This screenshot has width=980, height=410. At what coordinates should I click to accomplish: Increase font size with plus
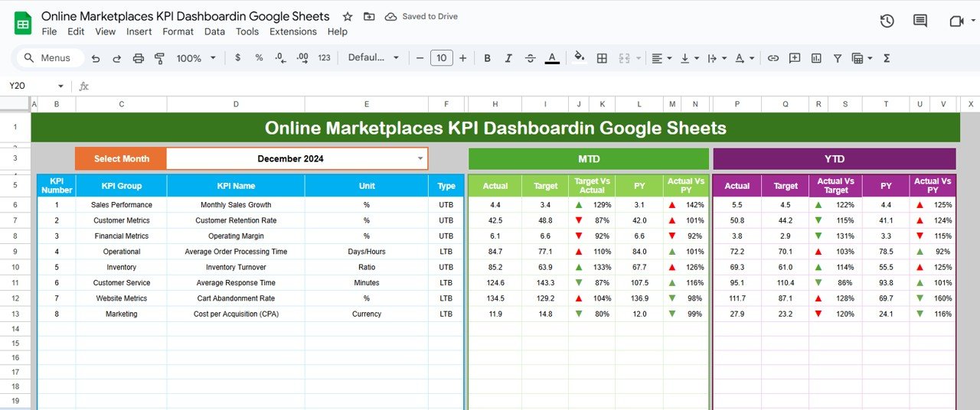(462, 58)
